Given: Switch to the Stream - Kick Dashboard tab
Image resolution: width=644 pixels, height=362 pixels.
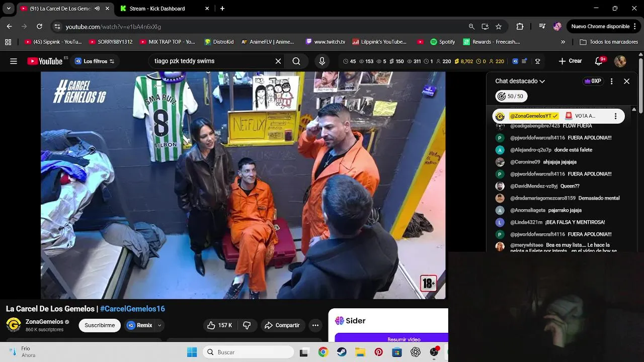Looking at the screenshot, I should (x=165, y=9).
